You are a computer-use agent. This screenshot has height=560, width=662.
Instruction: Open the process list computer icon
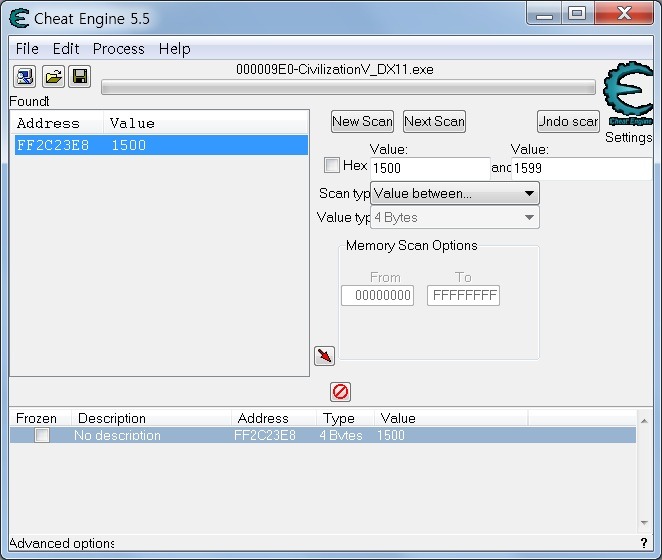click(24, 76)
